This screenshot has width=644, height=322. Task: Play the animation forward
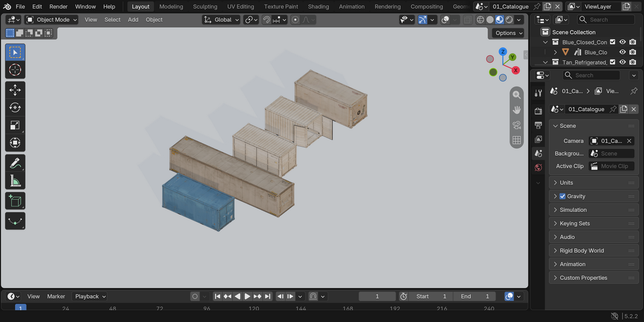(247, 296)
